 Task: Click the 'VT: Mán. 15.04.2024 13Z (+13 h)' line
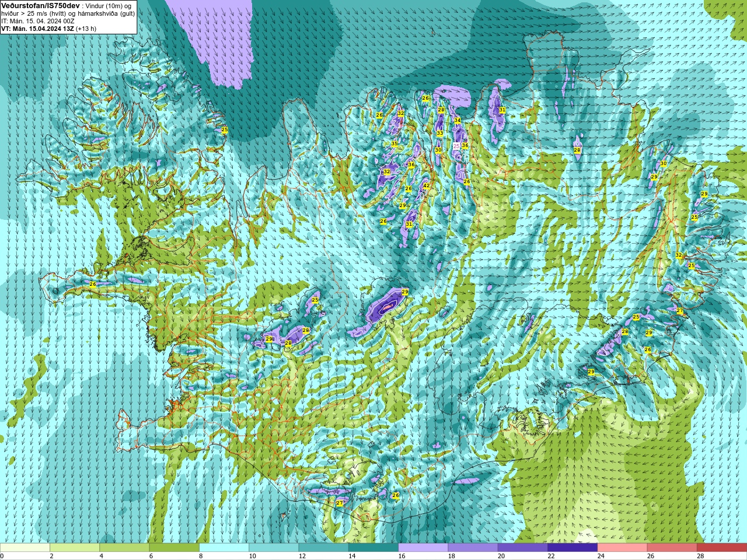coord(49,29)
